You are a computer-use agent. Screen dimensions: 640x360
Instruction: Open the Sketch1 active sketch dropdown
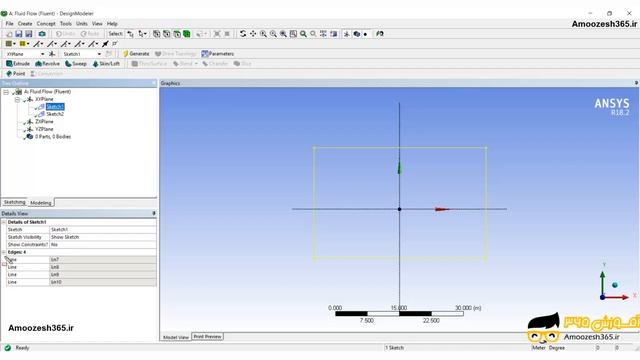point(99,54)
